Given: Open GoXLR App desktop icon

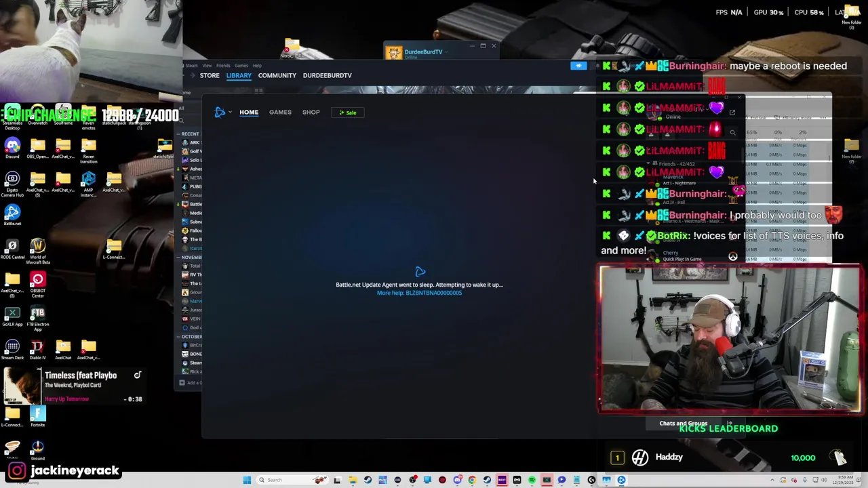Looking at the screenshot, I should pos(12,317).
